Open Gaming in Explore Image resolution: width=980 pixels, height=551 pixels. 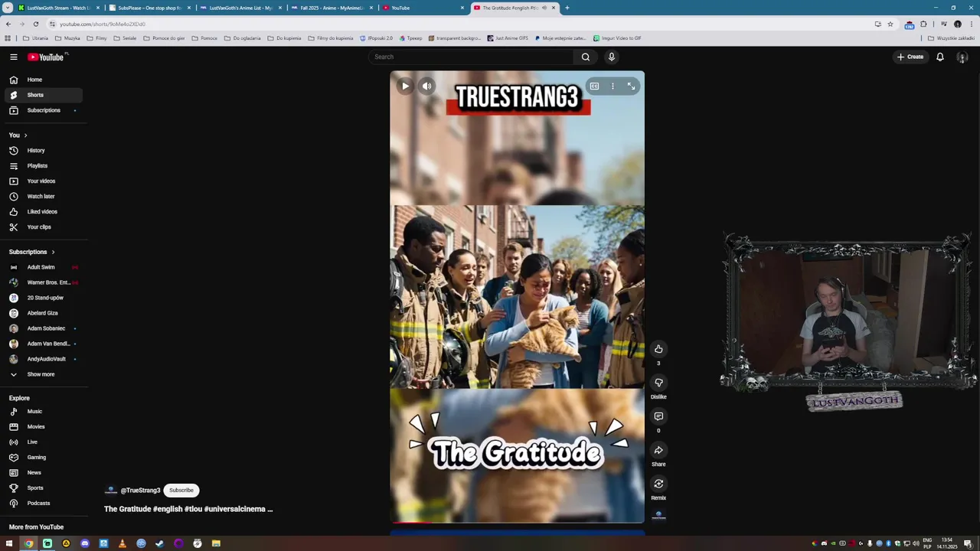click(43, 458)
